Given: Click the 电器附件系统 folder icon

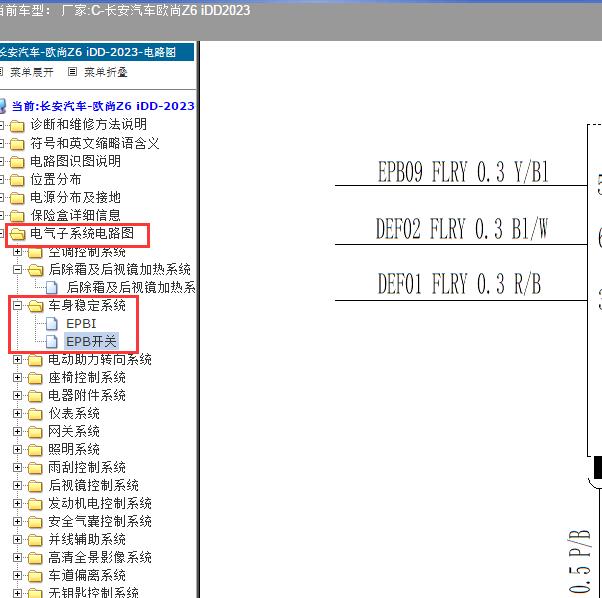Looking at the screenshot, I should tap(35, 396).
